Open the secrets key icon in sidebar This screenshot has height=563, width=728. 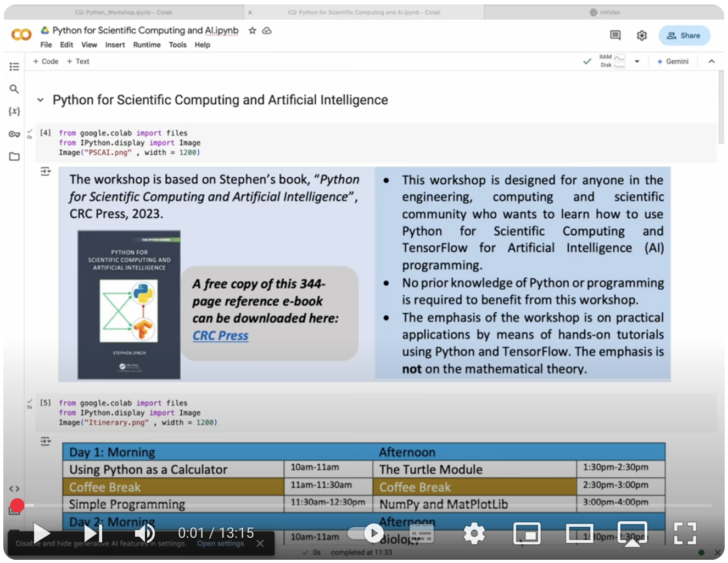click(14, 134)
